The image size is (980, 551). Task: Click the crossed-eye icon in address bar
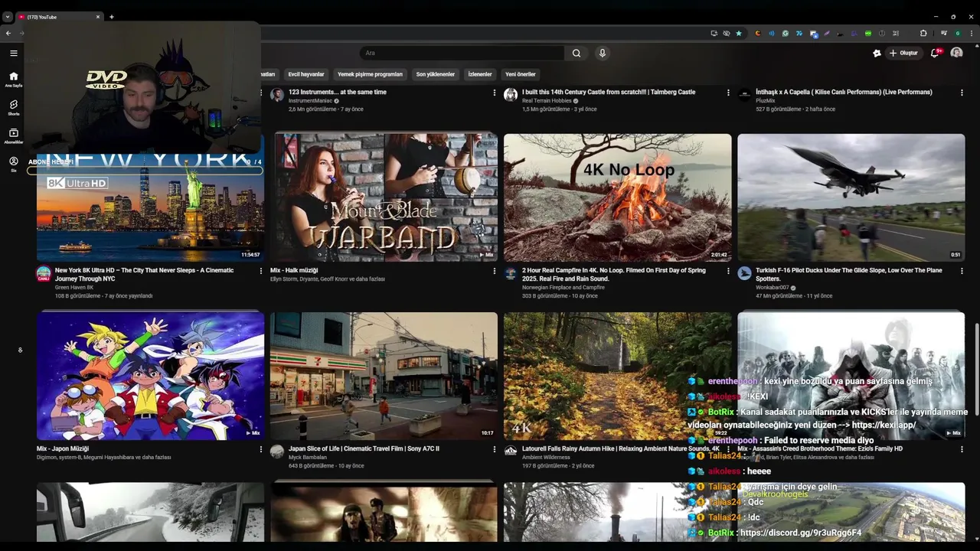[727, 33]
